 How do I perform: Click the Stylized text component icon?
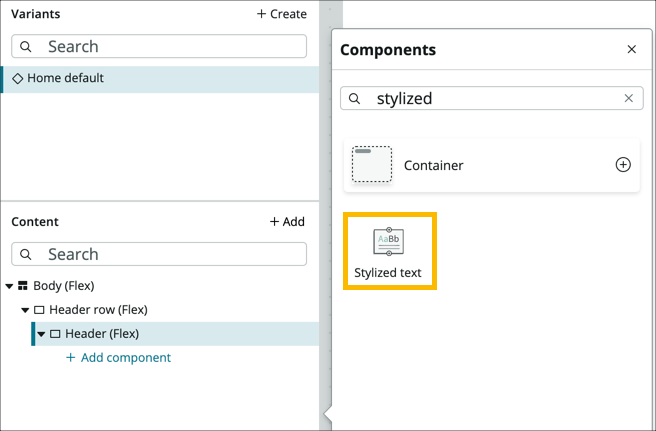coord(388,242)
